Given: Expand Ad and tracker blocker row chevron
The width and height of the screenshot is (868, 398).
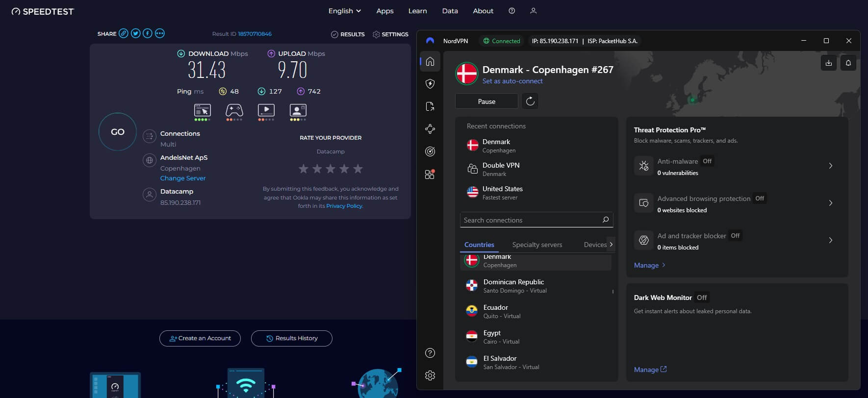Looking at the screenshot, I should click(x=830, y=240).
